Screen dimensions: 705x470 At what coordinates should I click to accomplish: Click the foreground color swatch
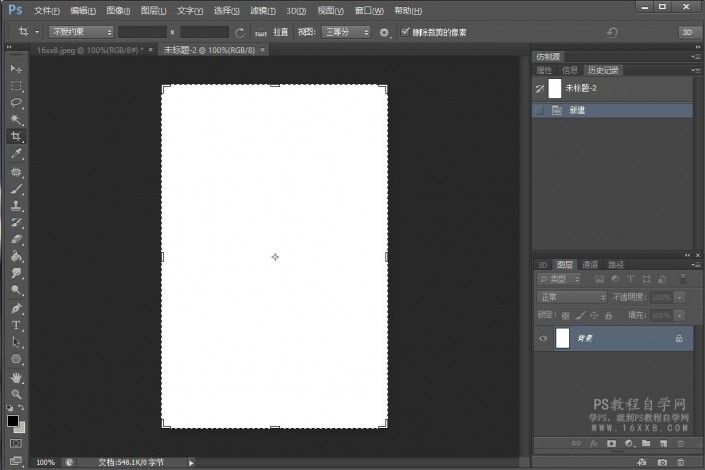pos(13,420)
